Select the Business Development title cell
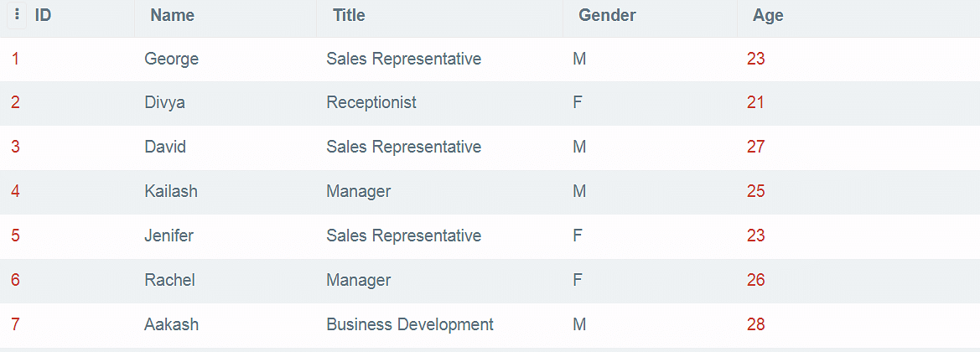The image size is (980, 352). point(410,324)
